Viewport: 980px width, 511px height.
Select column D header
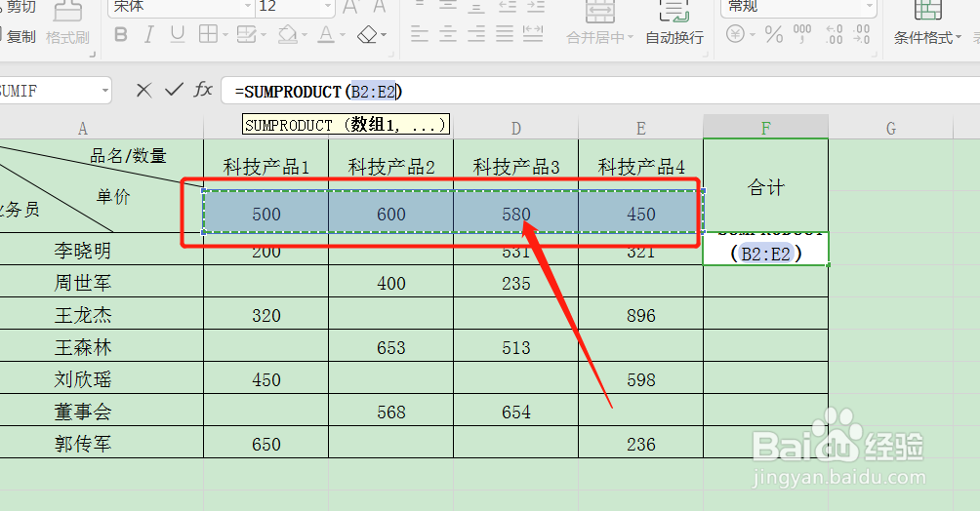515,128
